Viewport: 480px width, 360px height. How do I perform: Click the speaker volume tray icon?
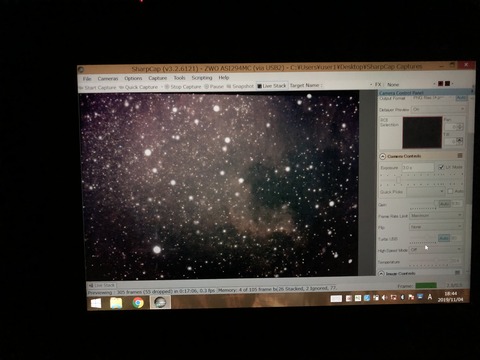pyautogui.click(x=384, y=297)
